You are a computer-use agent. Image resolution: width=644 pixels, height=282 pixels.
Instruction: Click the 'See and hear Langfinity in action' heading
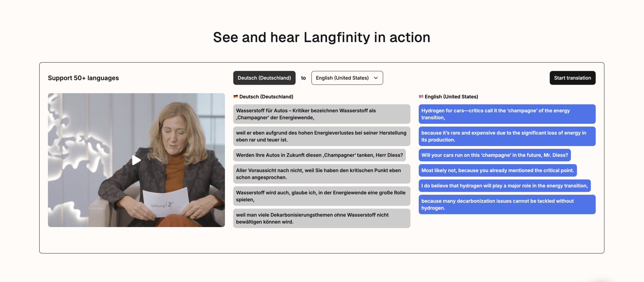pos(322,37)
